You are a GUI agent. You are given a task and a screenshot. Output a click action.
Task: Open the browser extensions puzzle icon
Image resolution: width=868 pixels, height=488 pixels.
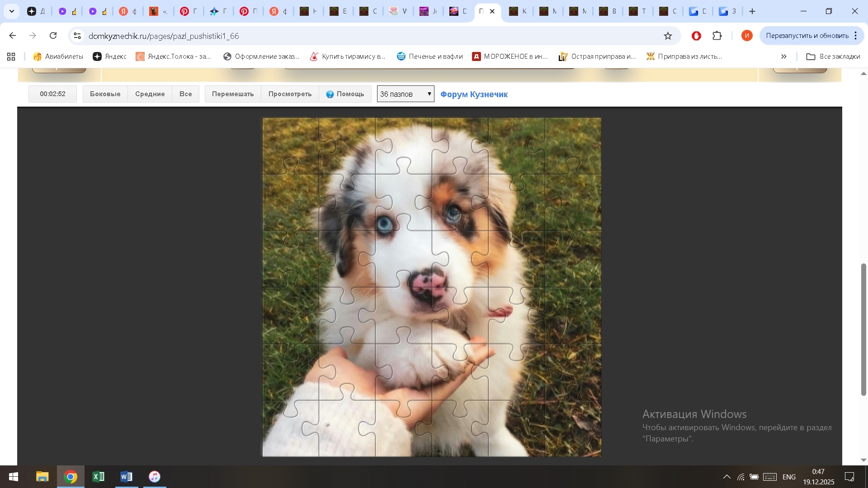[717, 36]
